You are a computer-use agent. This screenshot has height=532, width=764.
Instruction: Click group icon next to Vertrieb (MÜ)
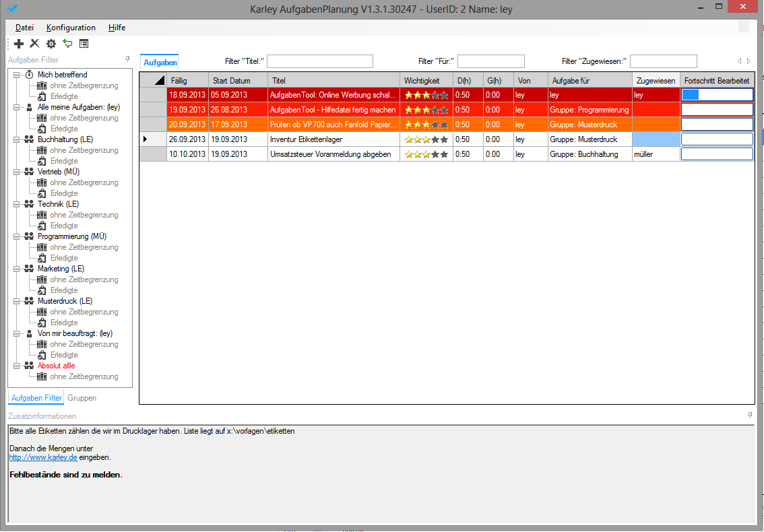[x=29, y=172]
